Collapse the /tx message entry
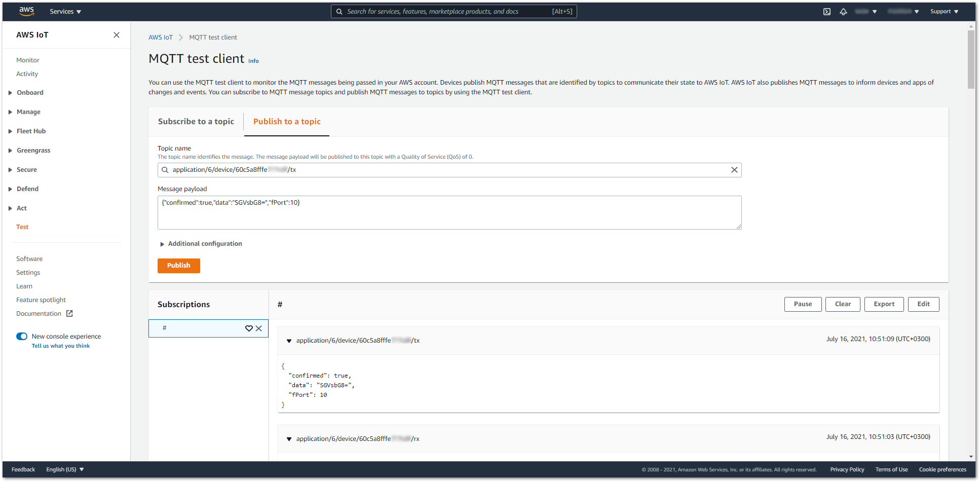The image size is (980, 482). pos(289,341)
